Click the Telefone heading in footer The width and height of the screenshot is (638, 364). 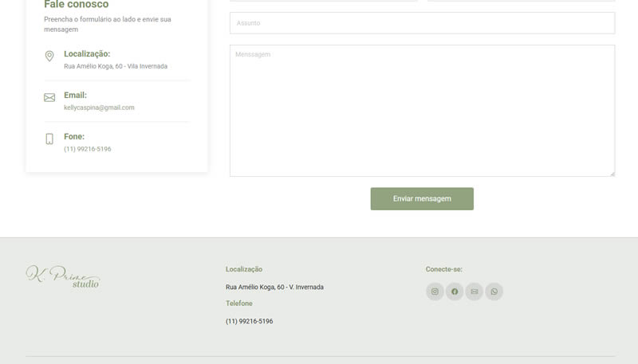tap(239, 303)
